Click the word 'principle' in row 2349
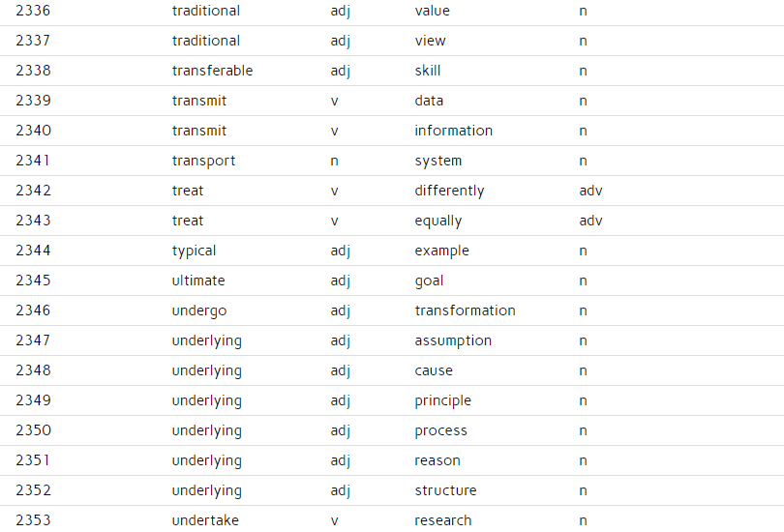The height and width of the screenshot is (532, 784). pyautogui.click(x=442, y=400)
